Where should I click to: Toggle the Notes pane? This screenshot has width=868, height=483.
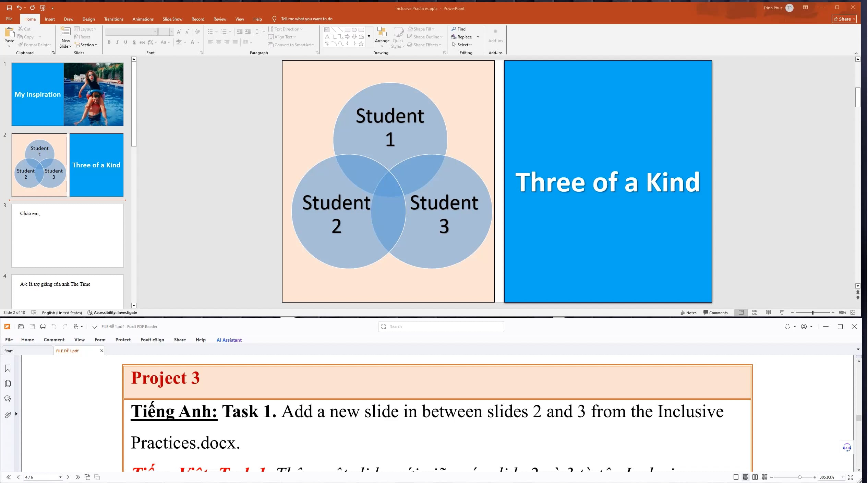point(688,313)
